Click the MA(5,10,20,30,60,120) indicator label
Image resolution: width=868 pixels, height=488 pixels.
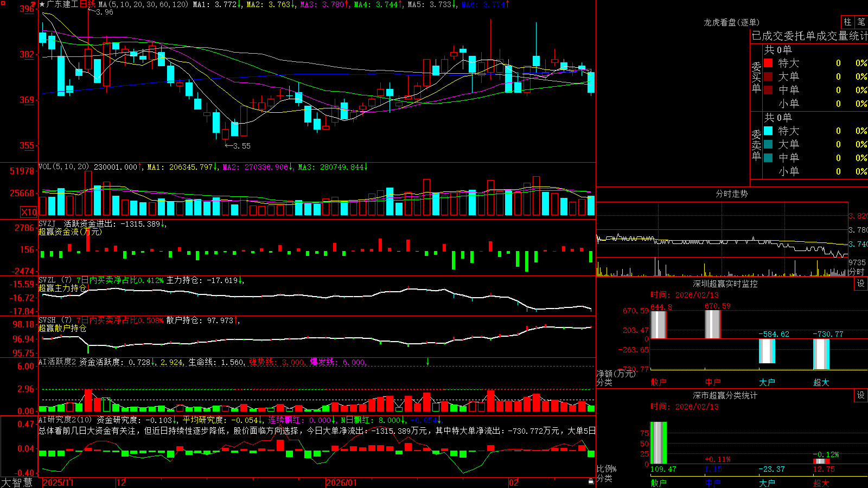[x=144, y=4]
